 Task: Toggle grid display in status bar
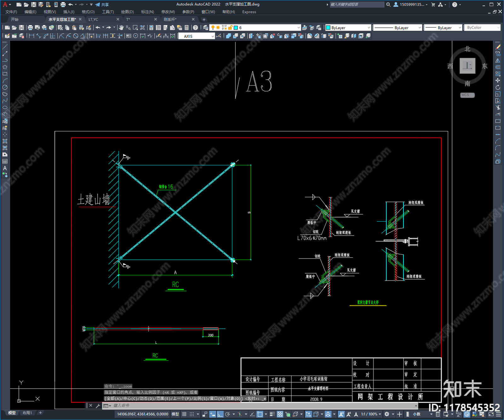pyautogui.click(x=184, y=414)
